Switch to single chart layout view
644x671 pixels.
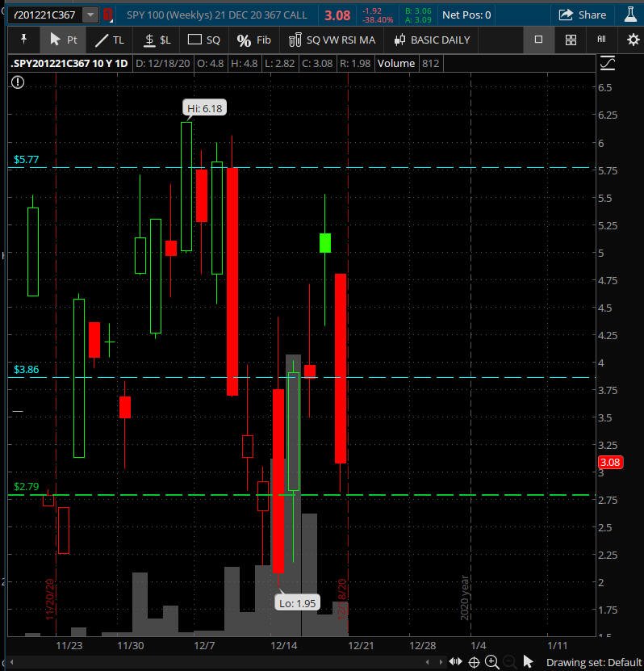click(x=539, y=40)
